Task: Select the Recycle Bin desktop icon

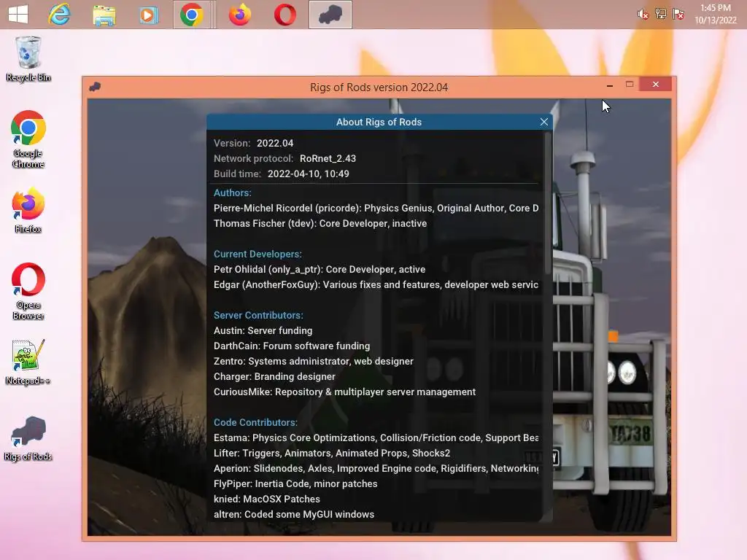Action: coord(28,59)
